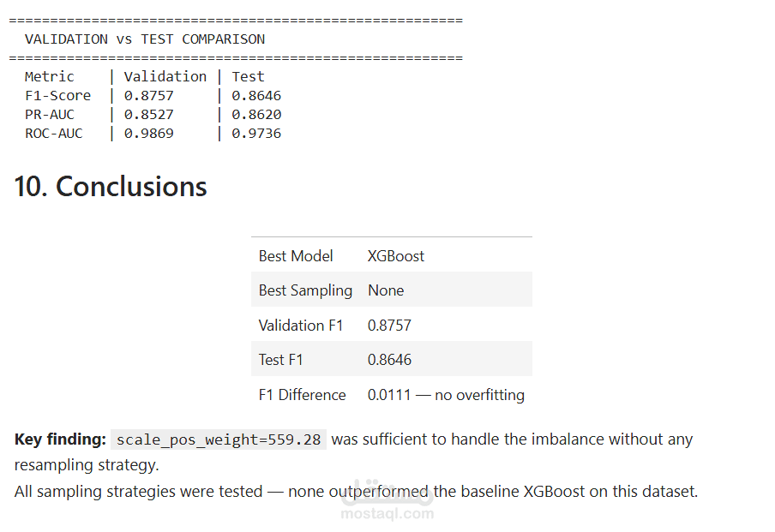Click the "F1 Difference" row label
Image resolution: width=775 pixels, height=532 pixels.
click(x=302, y=395)
